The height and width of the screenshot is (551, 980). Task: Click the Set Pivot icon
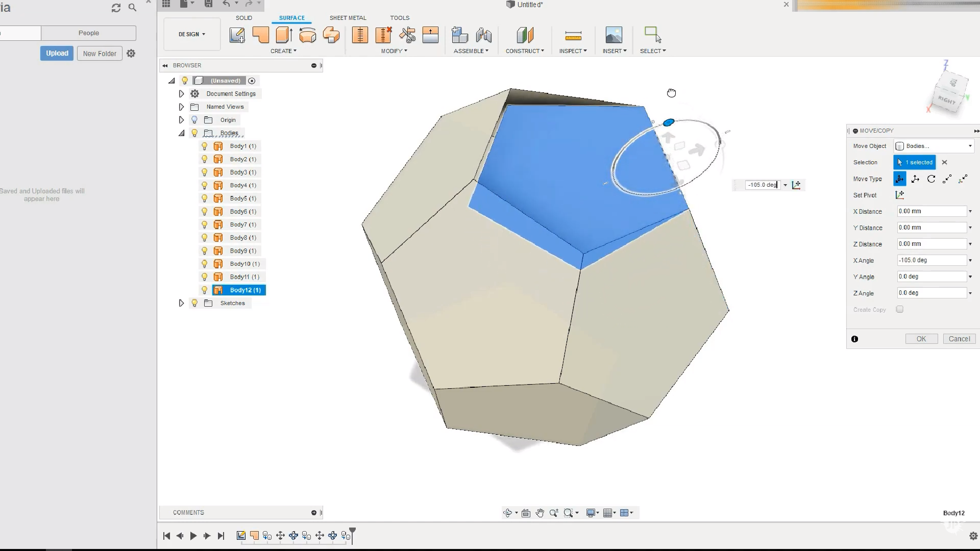(x=900, y=195)
